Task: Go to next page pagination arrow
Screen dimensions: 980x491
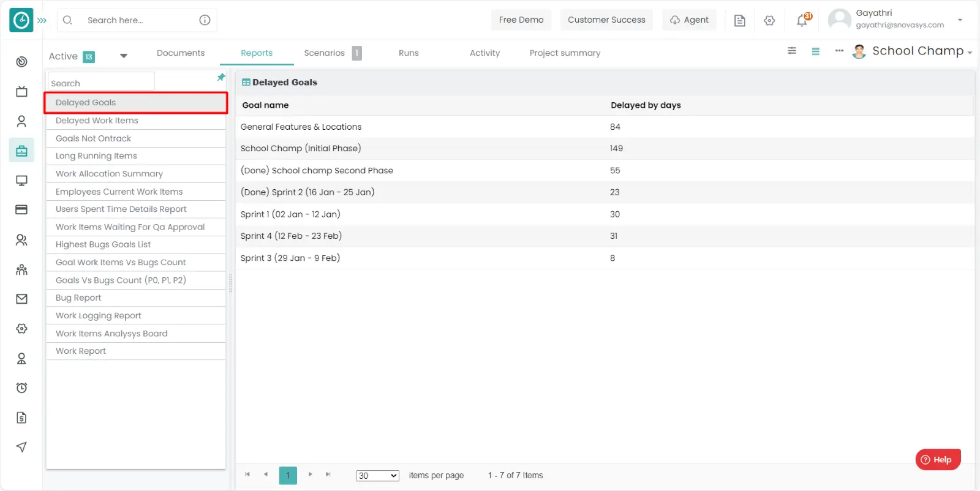Action: (x=310, y=474)
